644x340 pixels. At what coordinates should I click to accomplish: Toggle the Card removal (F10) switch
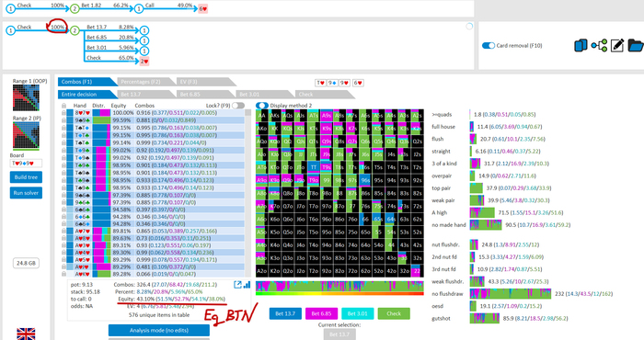coord(489,46)
